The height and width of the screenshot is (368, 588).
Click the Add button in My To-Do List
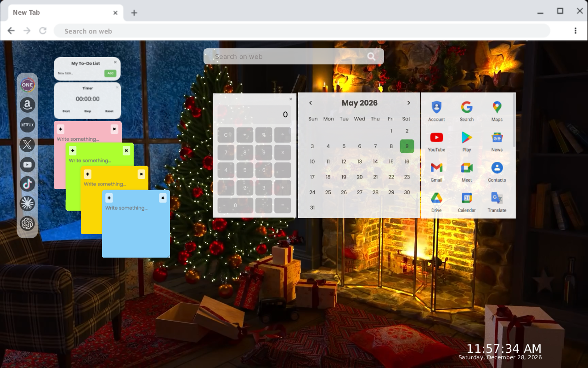[110, 73]
